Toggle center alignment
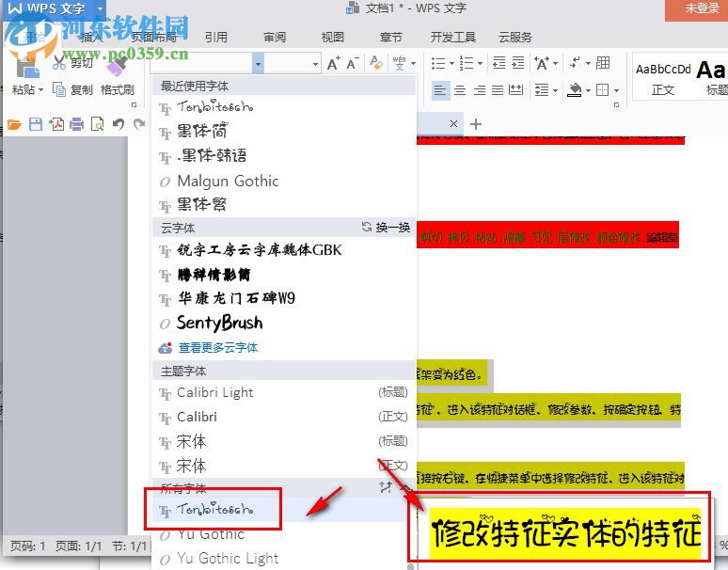Image resolution: width=728 pixels, height=570 pixels. (x=460, y=89)
